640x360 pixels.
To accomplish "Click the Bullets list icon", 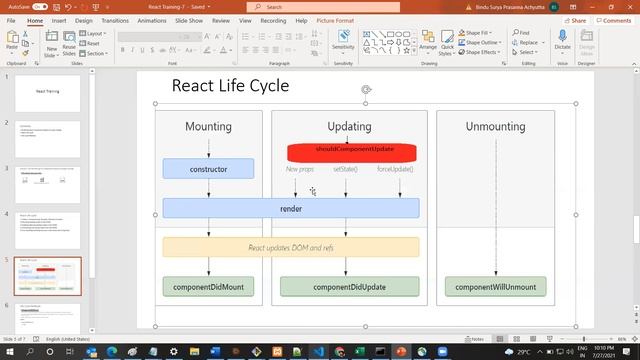I will click(x=245, y=37).
